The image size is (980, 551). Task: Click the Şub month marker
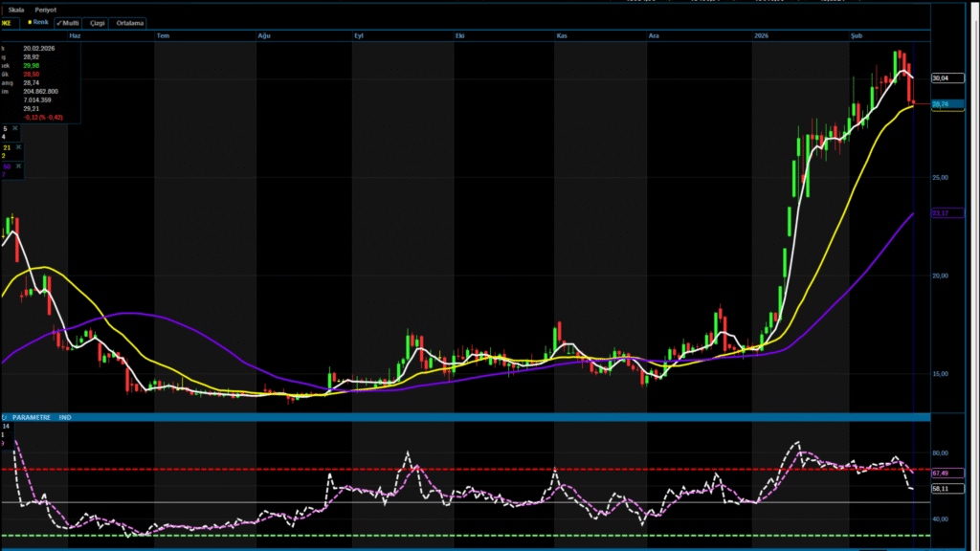[x=857, y=35]
